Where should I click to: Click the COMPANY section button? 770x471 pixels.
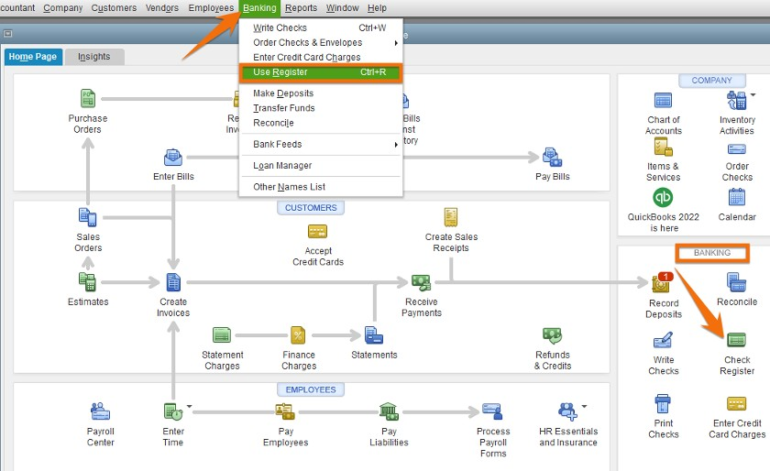712,80
